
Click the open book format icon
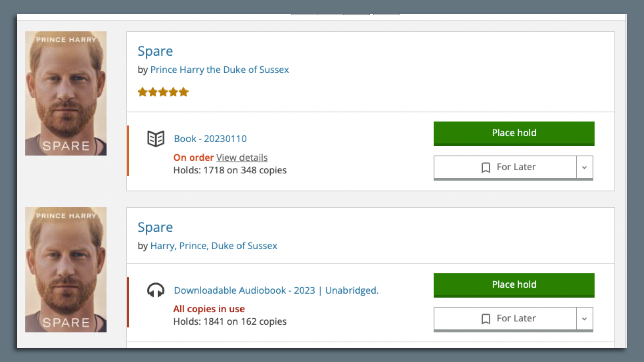point(156,138)
